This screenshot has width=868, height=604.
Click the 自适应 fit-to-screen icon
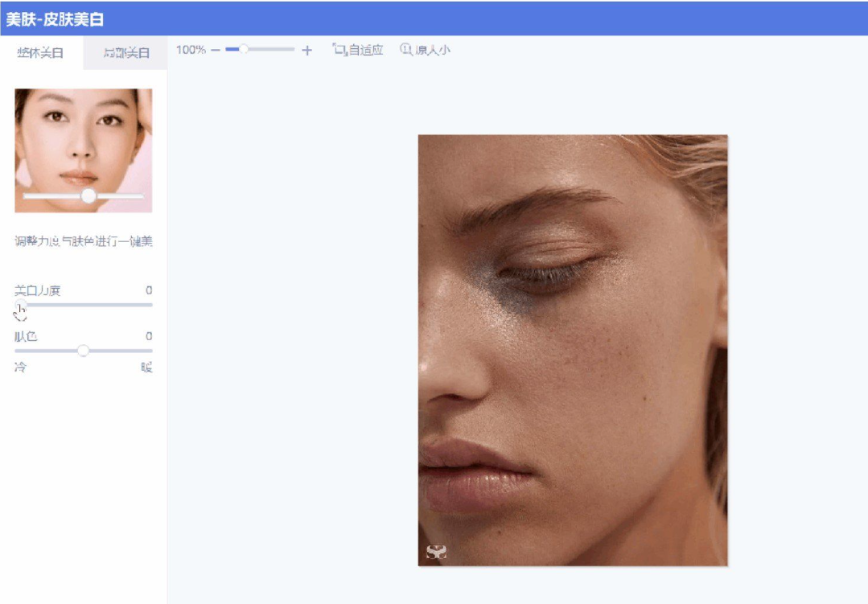pyautogui.click(x=339, y=49)
